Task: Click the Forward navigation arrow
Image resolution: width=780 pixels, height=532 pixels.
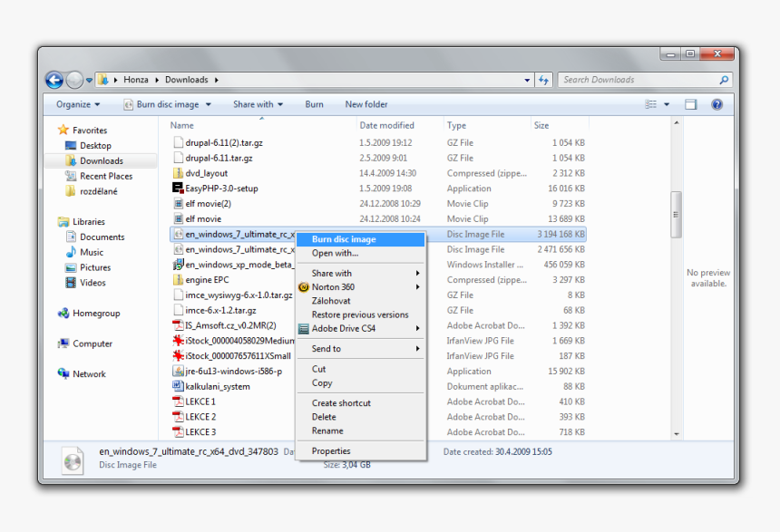Action: 74,80
